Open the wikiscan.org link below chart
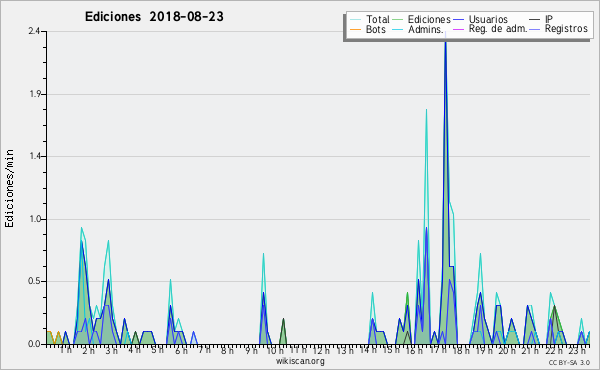The width and height of the screenshot is (600, 370). [x=300, y=361]
